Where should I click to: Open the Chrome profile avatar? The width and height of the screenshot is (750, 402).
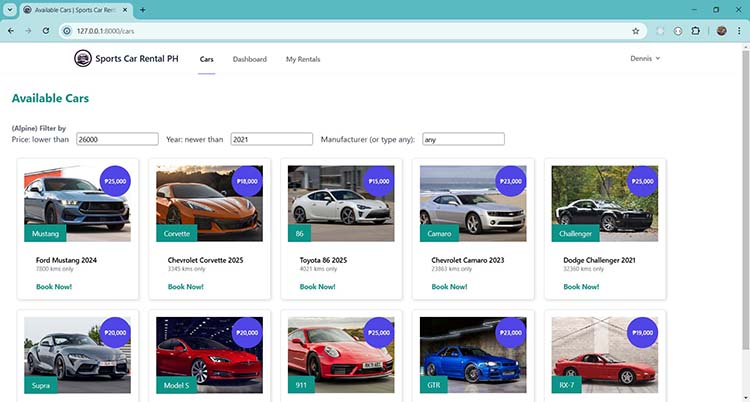(722, 31)
